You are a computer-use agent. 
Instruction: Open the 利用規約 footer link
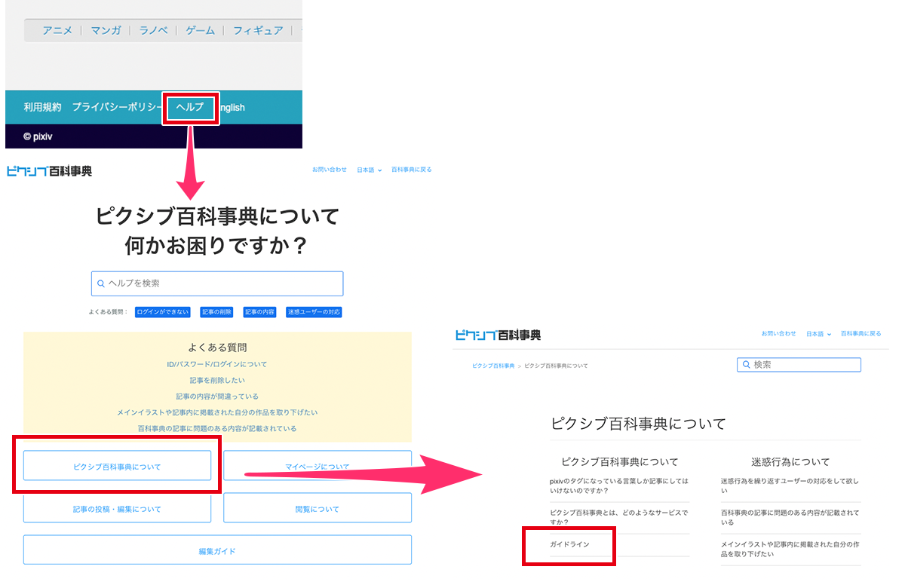(x=42, y=107)
